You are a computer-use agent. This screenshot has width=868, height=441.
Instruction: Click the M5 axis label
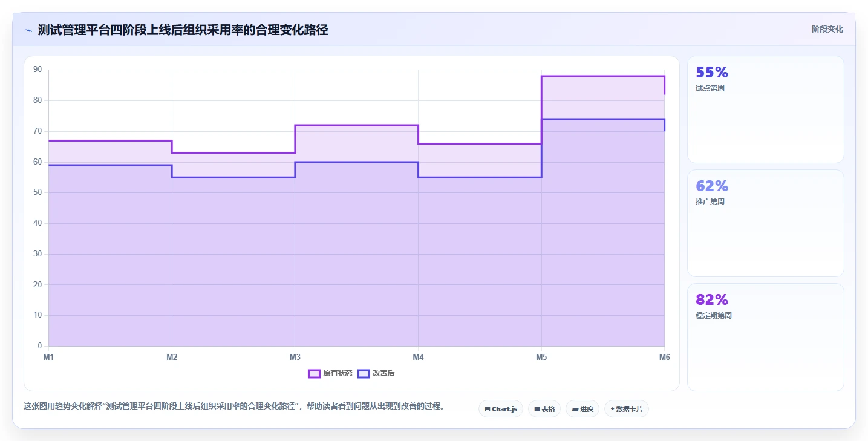click(x=541, y=357)
